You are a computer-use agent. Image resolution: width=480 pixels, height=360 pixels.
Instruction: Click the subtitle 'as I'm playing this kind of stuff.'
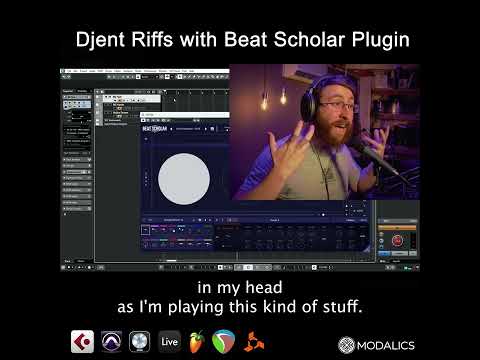click(240, 307)
